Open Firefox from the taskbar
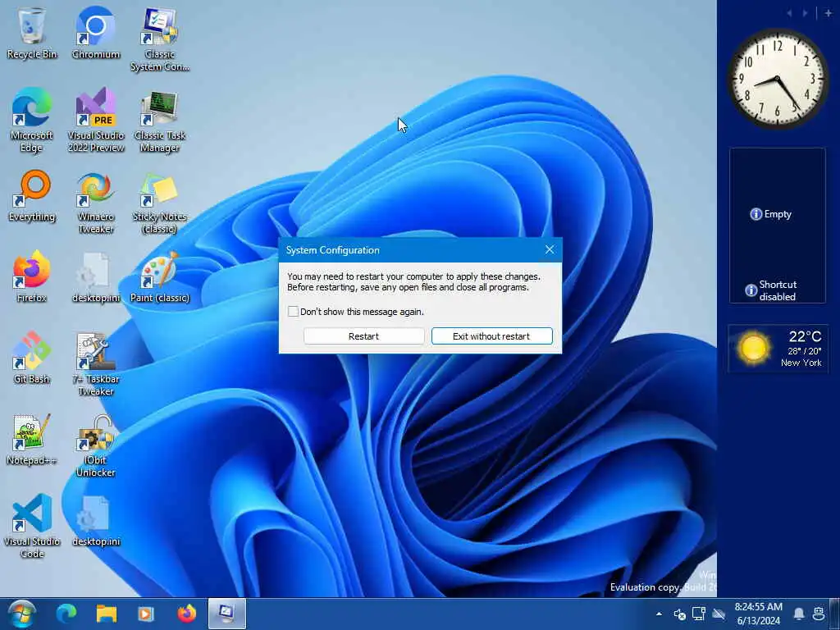This screenshot has height=630, width=840. pyautogui.click(x=186, y=614)
